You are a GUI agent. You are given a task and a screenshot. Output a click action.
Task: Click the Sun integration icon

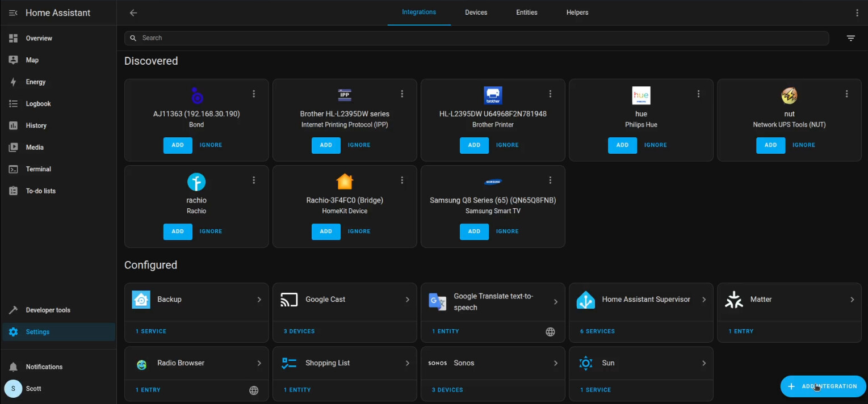click(585, 363)
